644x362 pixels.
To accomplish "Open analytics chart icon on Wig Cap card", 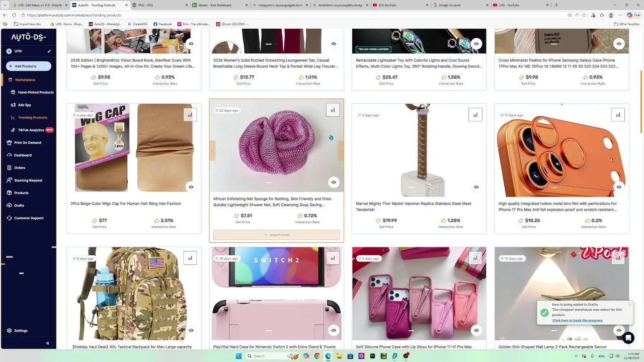I will pos(190,115).
